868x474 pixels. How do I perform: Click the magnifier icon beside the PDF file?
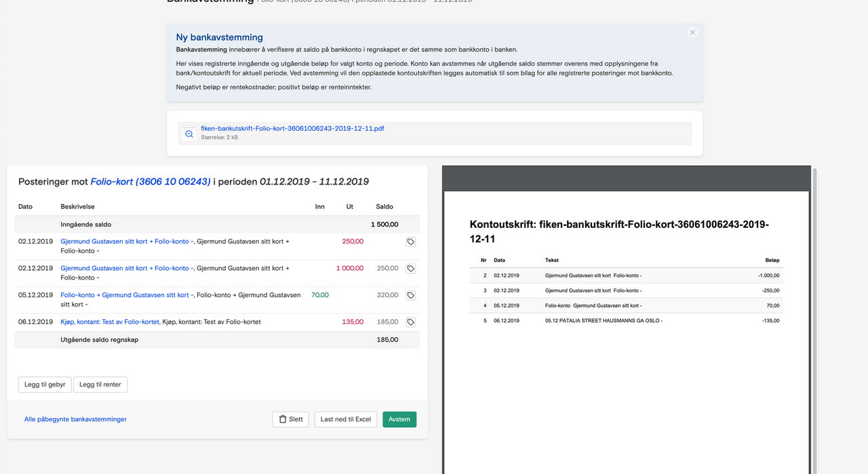[x=189, y=134]
